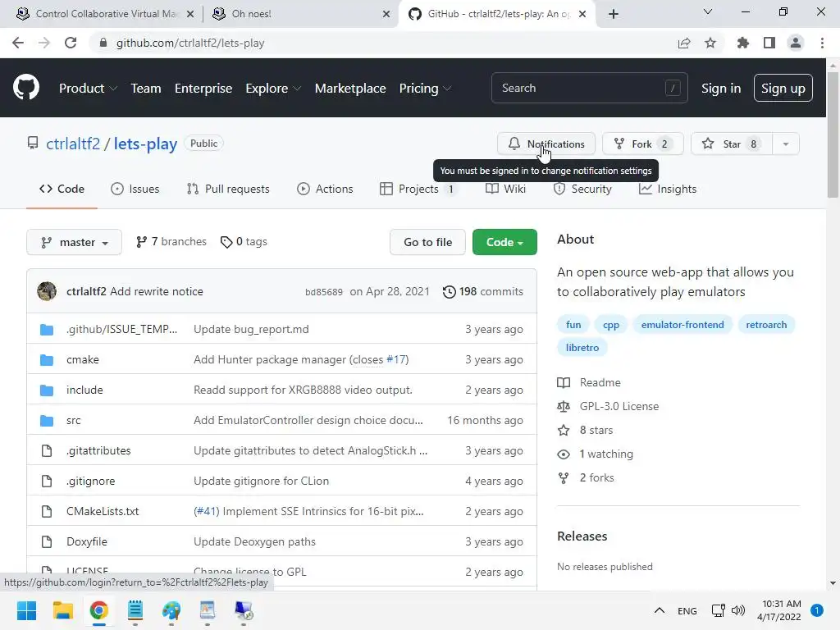The width and height of the screenshot is (840, 630).
Task: Expand the Pricing menu
Action: (x=426, y=89)
